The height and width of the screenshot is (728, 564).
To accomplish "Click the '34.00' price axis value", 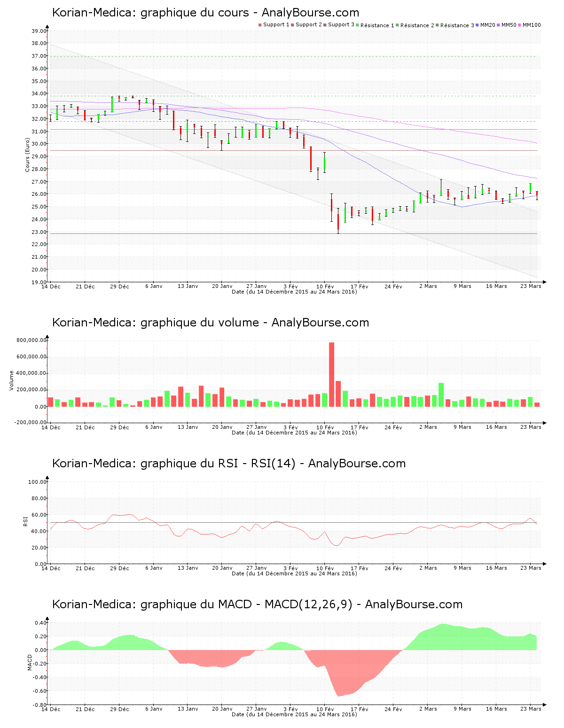I will pos(39,93).
